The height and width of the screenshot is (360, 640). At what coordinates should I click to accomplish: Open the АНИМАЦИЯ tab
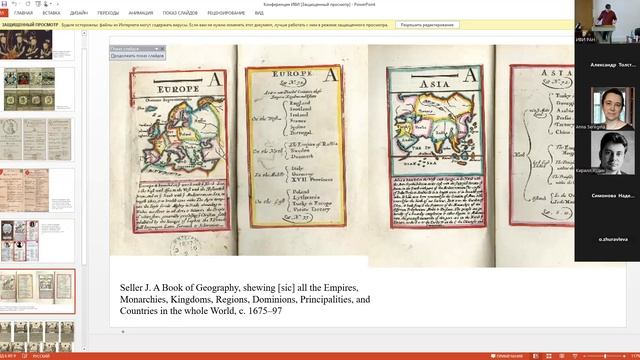pyautogui.click(x=141, y=13)
